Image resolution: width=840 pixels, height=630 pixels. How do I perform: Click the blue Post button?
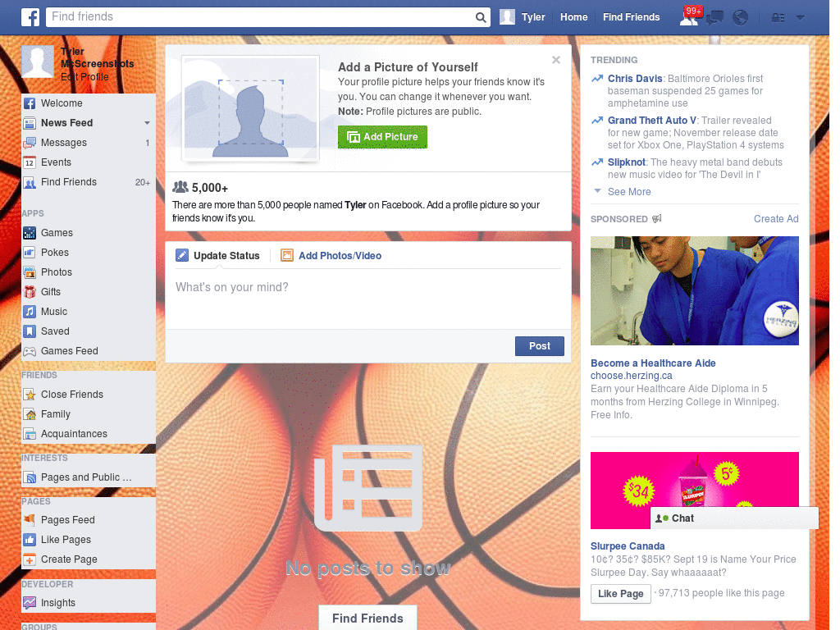(x=540, y=346)
